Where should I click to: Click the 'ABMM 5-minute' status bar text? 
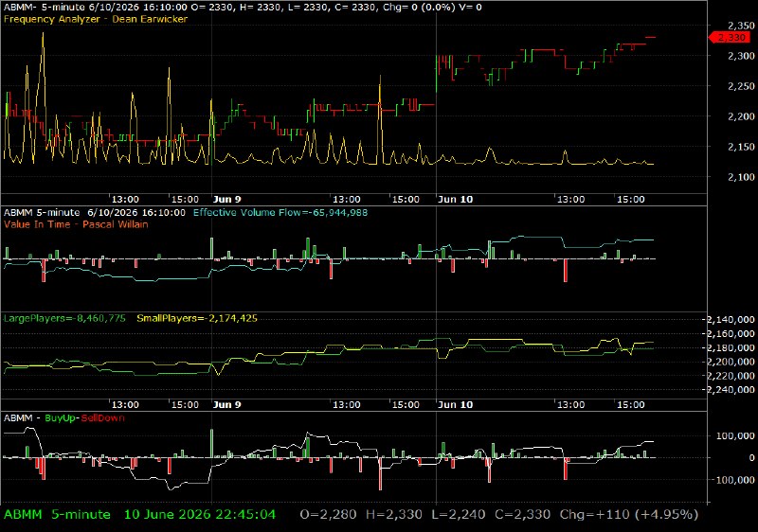click(57, 515)
